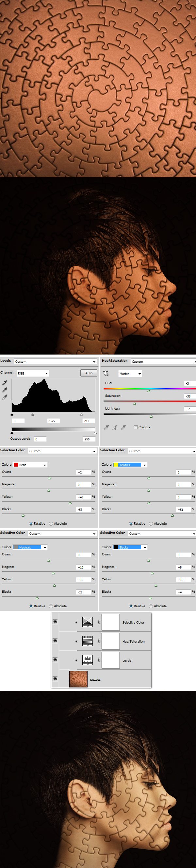Screen dimensions: 196x868
Task: Click the puzzles layer name
Action: click(95, 679)
